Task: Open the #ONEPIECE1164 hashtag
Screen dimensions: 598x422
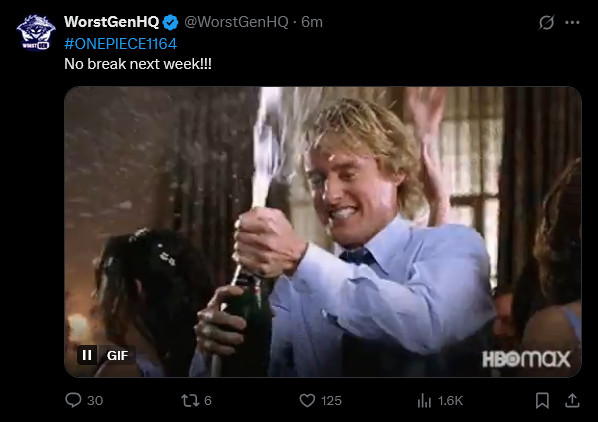Action: tap(121, 44)
